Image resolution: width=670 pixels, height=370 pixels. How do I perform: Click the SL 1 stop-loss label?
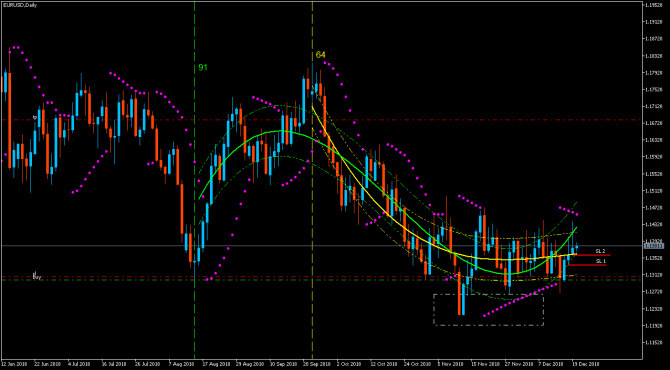coord(601,261)
